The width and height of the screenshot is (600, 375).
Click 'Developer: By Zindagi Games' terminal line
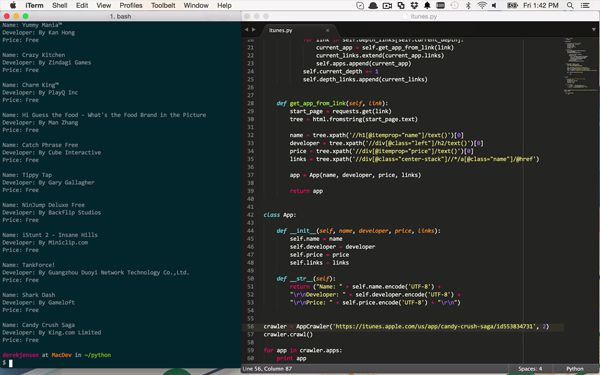(x=47, y=62)
